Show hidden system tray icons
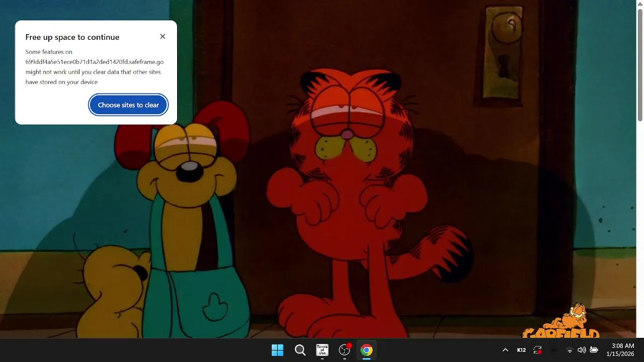The height and width of the screenshot is (362, 644). pyautogui.click(x=505, y=350)
